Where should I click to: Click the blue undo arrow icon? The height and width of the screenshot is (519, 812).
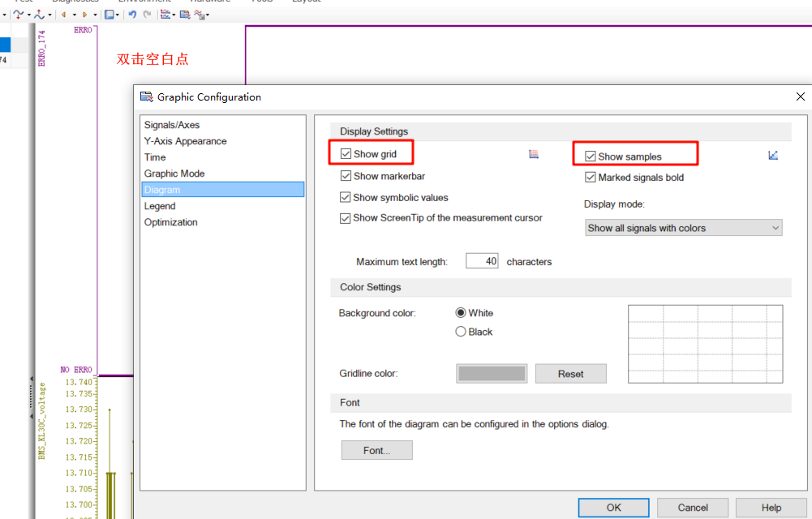132,15
